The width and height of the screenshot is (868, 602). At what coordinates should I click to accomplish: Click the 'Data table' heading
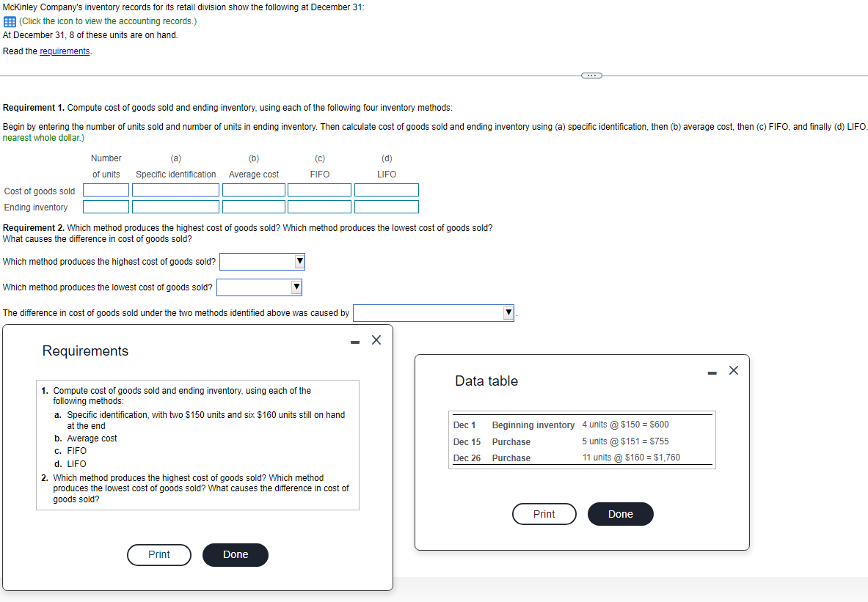(x=486, y=381)
